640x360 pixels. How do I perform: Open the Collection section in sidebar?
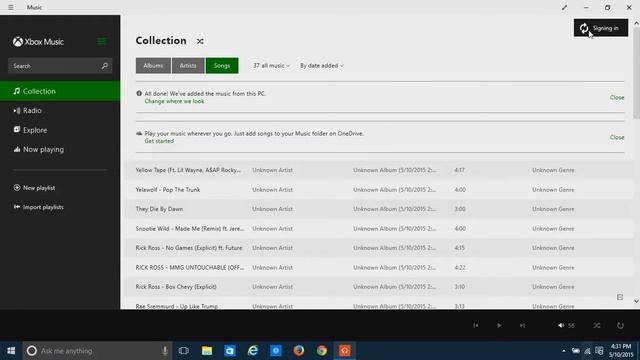[60, 91]
